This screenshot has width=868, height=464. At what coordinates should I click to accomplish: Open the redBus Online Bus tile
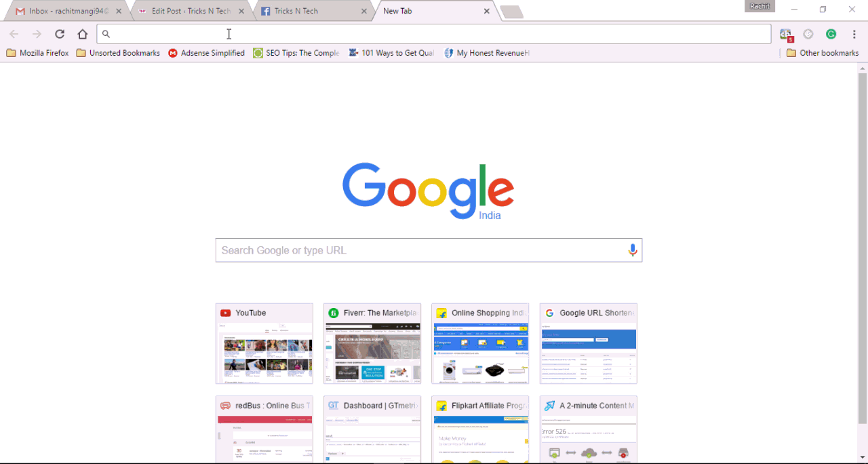click(264, 429)
